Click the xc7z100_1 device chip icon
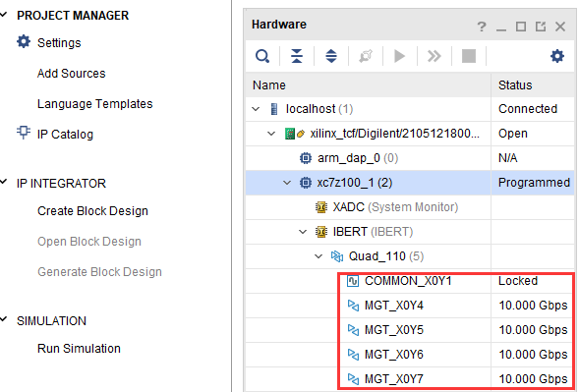This screenshot has height=392, width=579. [x=306, y=183]
